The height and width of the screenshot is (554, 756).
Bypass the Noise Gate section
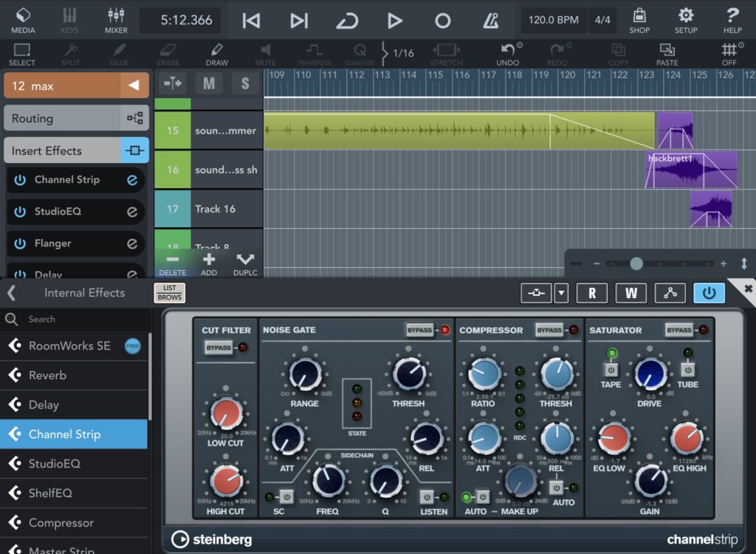419,330
